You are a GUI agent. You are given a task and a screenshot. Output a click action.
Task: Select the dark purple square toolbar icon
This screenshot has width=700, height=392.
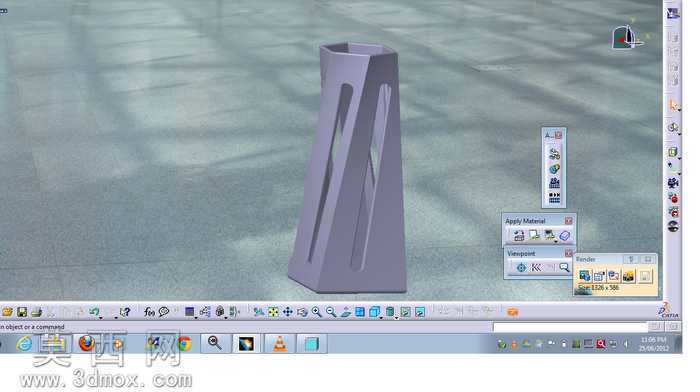(189, 312)
